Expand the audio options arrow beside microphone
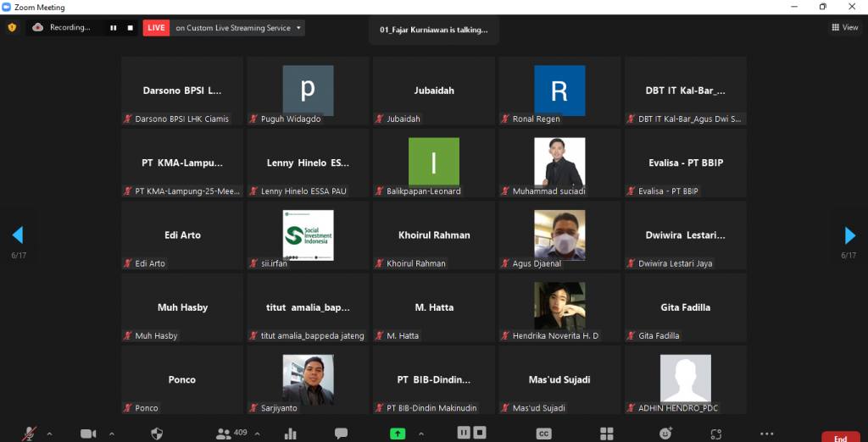The image size is (868, 442). pyautogui.click(x=49, y=434)
